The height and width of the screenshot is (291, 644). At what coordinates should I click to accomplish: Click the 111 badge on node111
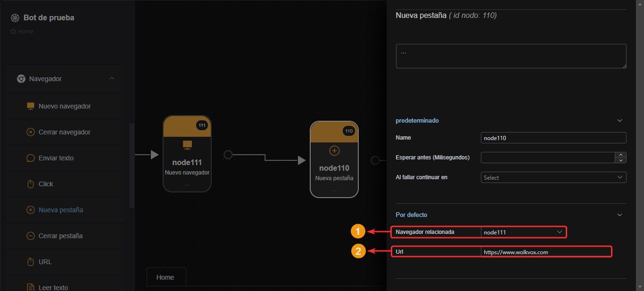[x=202, y=125]
